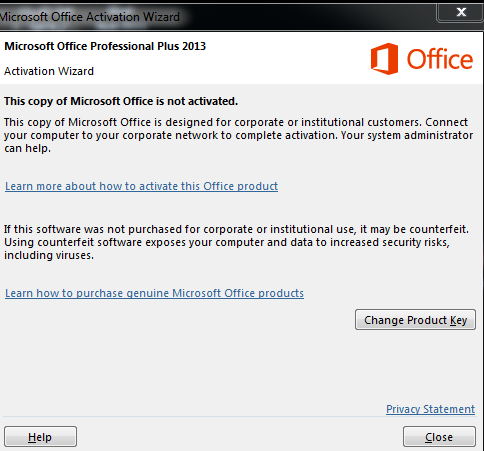The height and width of the screenshot is (451, 484).
Task: Click the separator line above the Help button
Action: 240,417
